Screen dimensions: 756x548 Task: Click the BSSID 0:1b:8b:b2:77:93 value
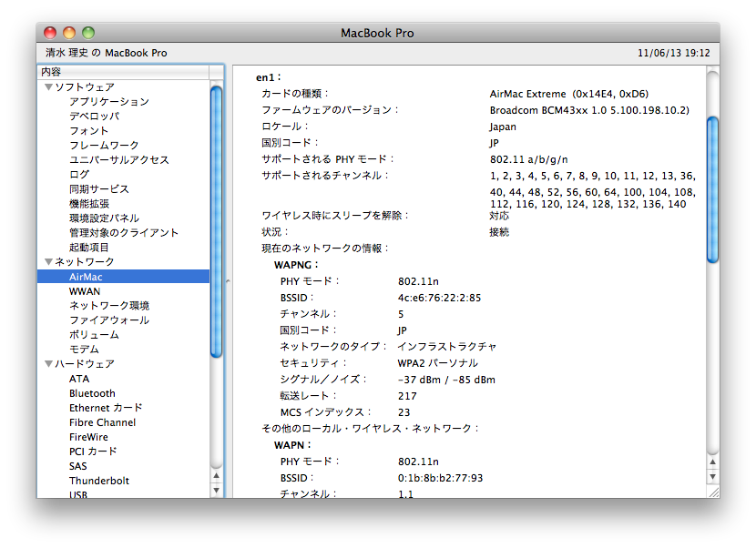pyautogui.click(x=440, y=478)
